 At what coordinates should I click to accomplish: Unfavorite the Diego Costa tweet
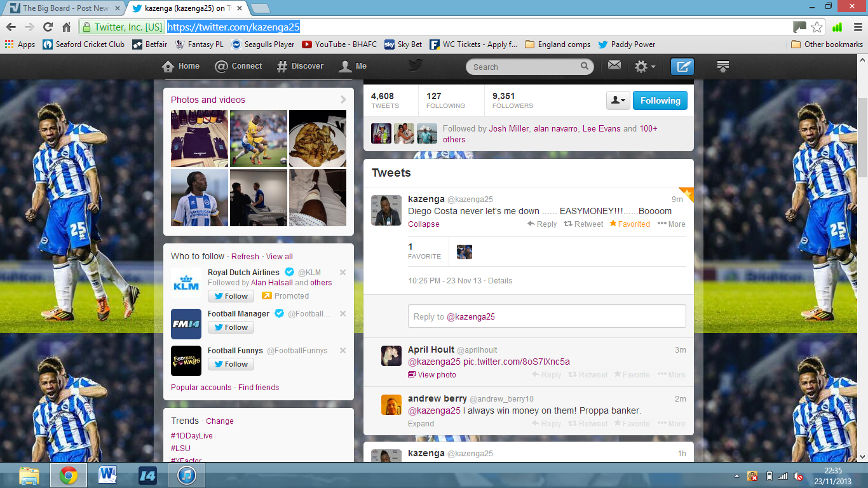pos(630,224)
